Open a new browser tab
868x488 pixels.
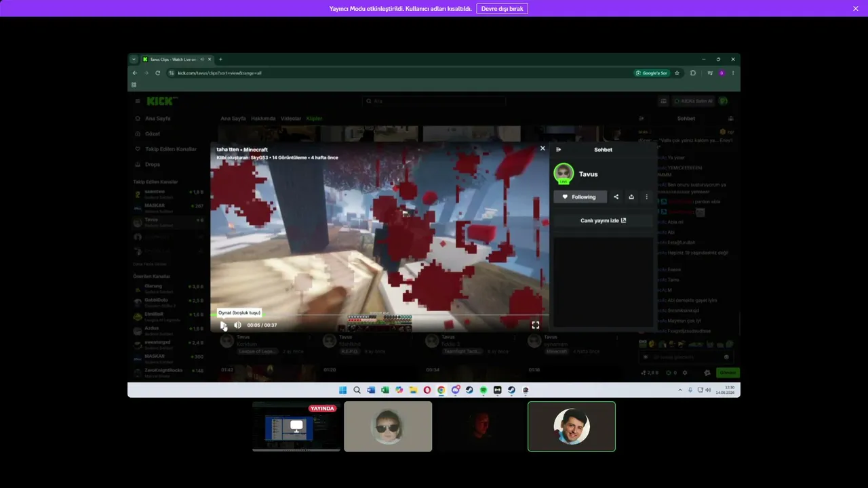[x=220, y=60]
